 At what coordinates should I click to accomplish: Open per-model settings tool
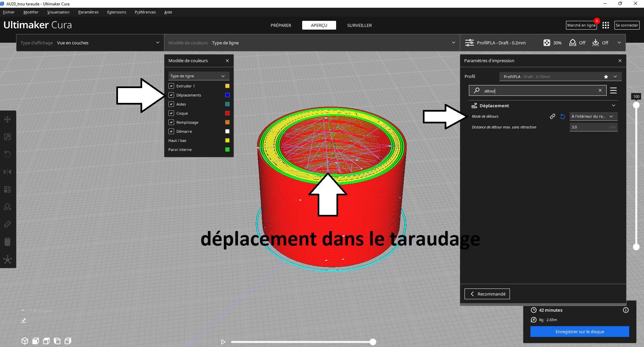(x=7, y=189)
